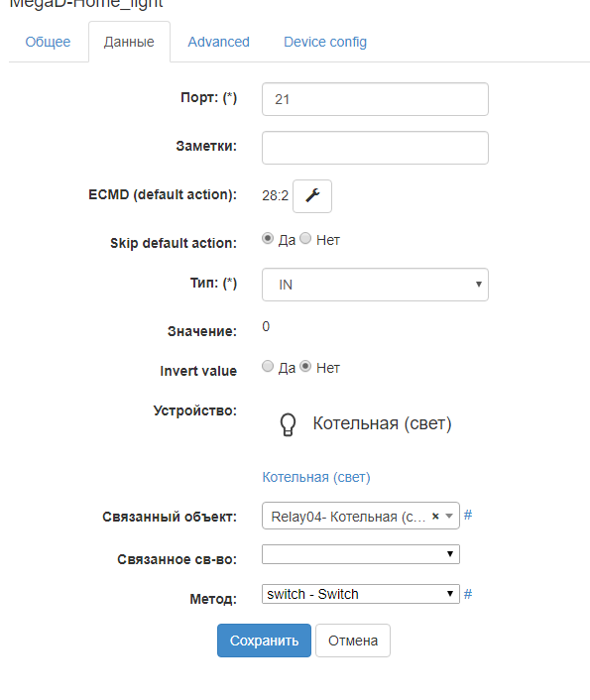Switch to the Advanced tab
Screen dimensions: 590x700
(218, 42)
